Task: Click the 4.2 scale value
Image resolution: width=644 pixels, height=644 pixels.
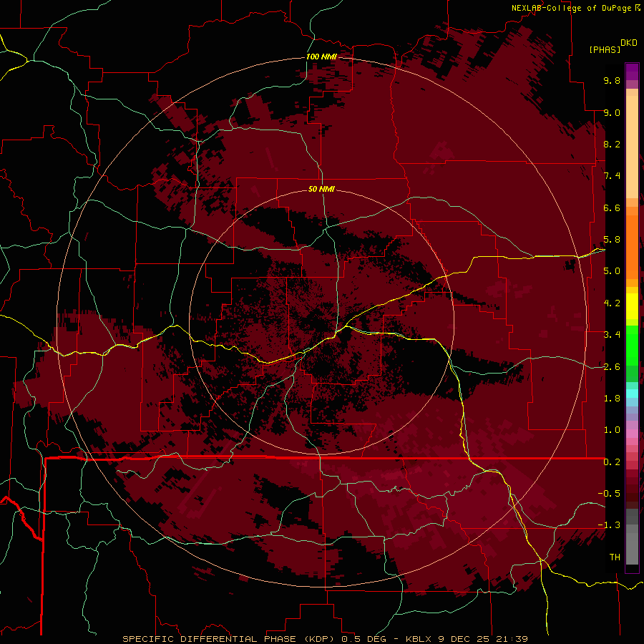Action: (612, 303)
